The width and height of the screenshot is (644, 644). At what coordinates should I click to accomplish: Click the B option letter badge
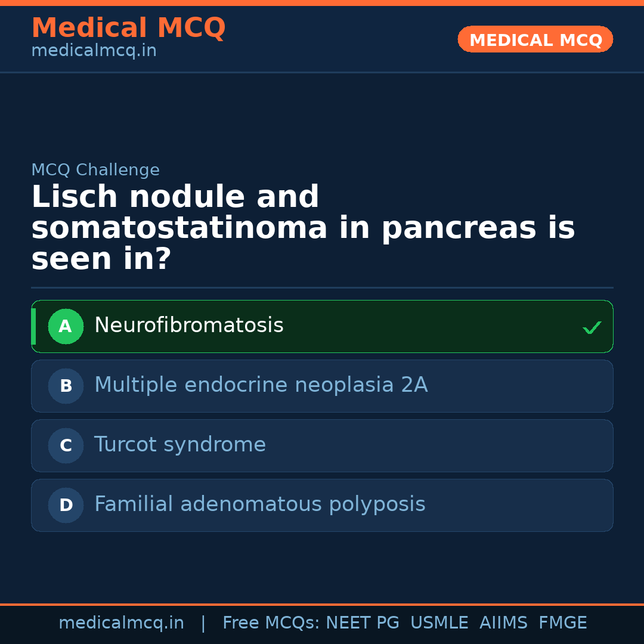tap(66, 386)
